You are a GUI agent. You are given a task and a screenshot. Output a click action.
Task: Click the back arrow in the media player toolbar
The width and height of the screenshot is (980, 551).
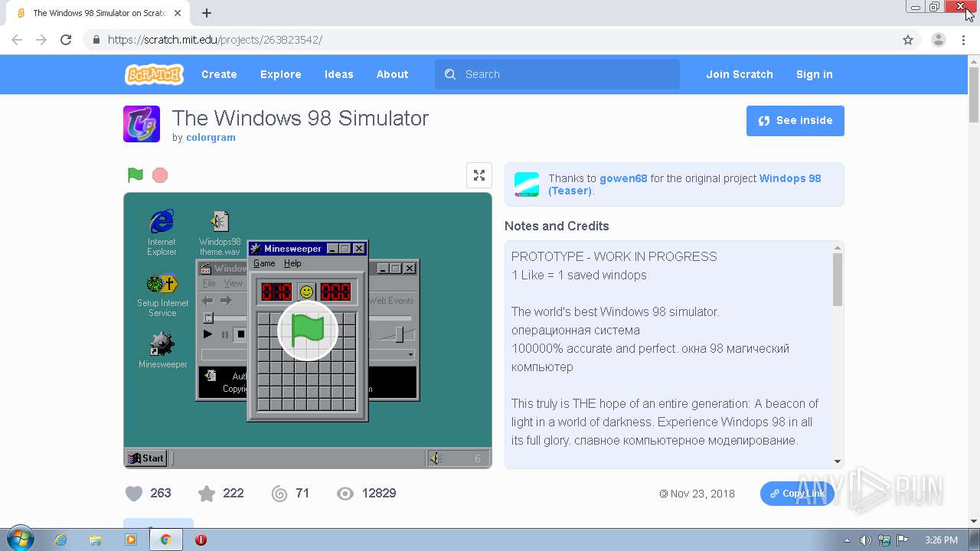(207, 301)
